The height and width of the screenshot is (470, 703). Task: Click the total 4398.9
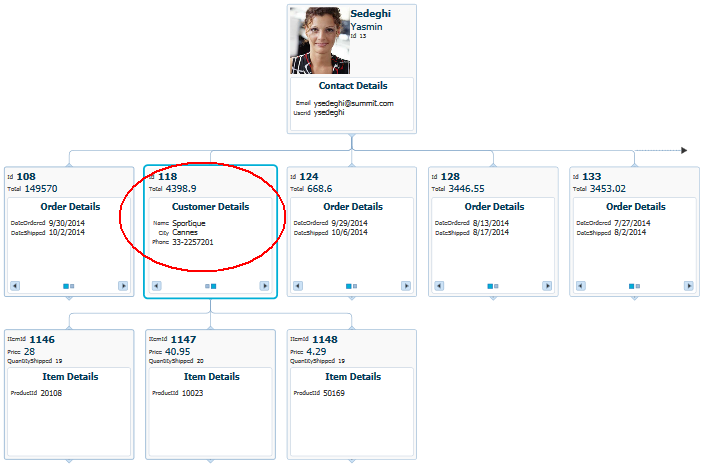181,189
